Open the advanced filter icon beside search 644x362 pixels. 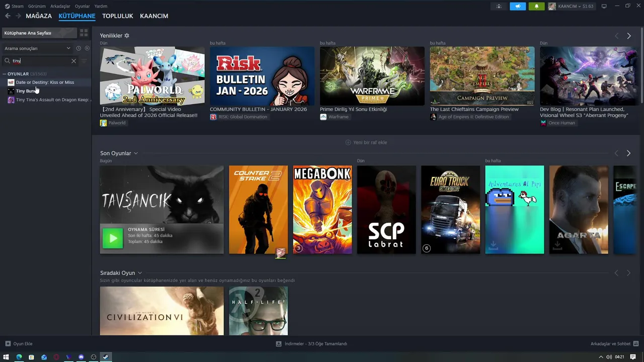(x=84, y=61)
